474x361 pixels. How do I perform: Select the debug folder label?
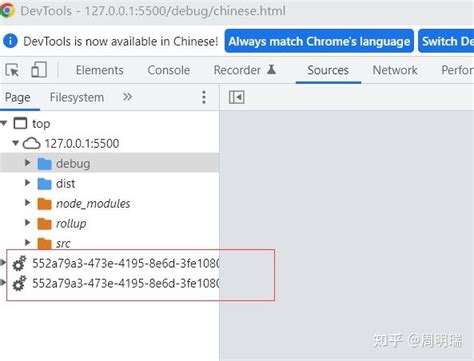(73, 164)
